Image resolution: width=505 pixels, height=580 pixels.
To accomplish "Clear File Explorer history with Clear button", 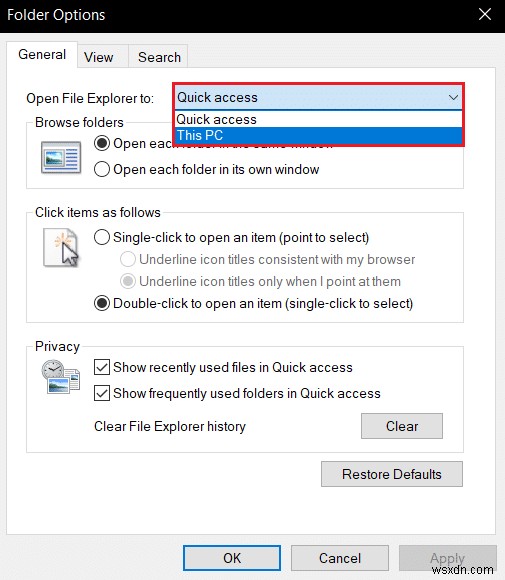I will point(402,426).
